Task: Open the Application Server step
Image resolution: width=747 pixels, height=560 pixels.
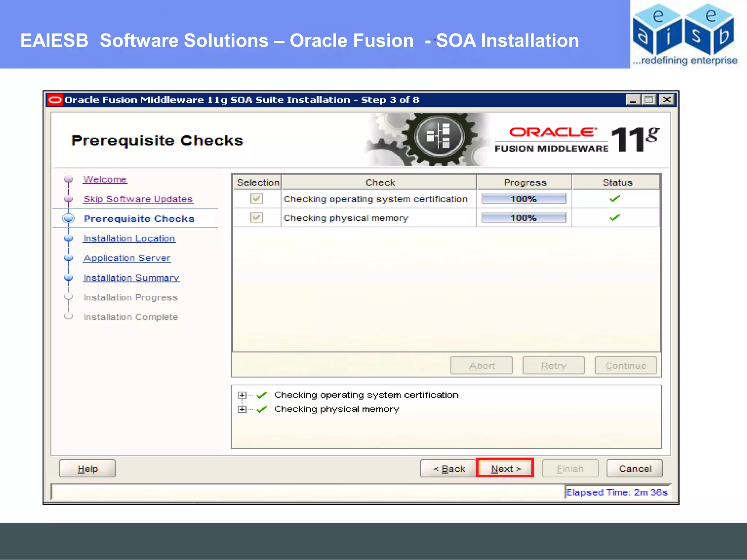Action: click(x=127, y=258)
